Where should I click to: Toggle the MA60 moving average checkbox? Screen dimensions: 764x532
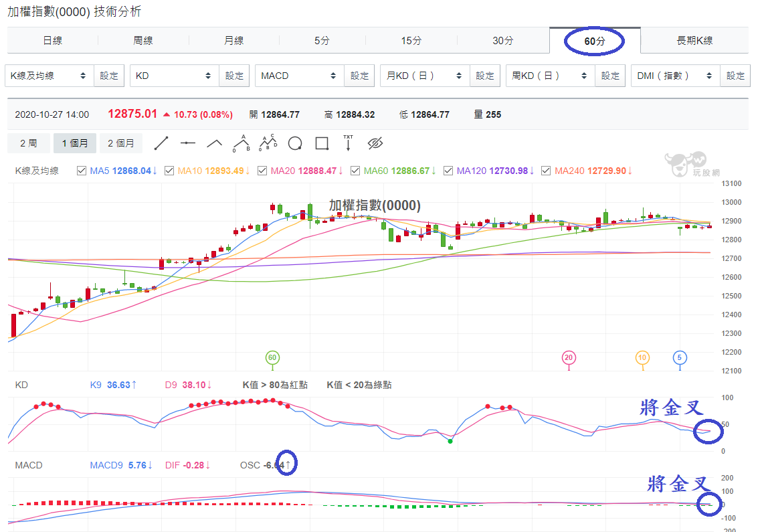(x=355, y=171)
